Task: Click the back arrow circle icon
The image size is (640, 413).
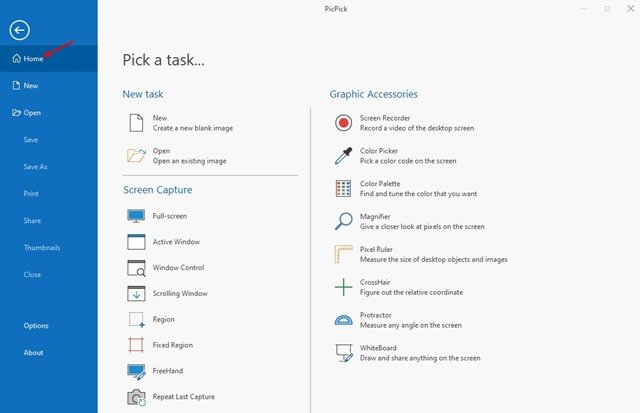Action: [x=20, y=30]
